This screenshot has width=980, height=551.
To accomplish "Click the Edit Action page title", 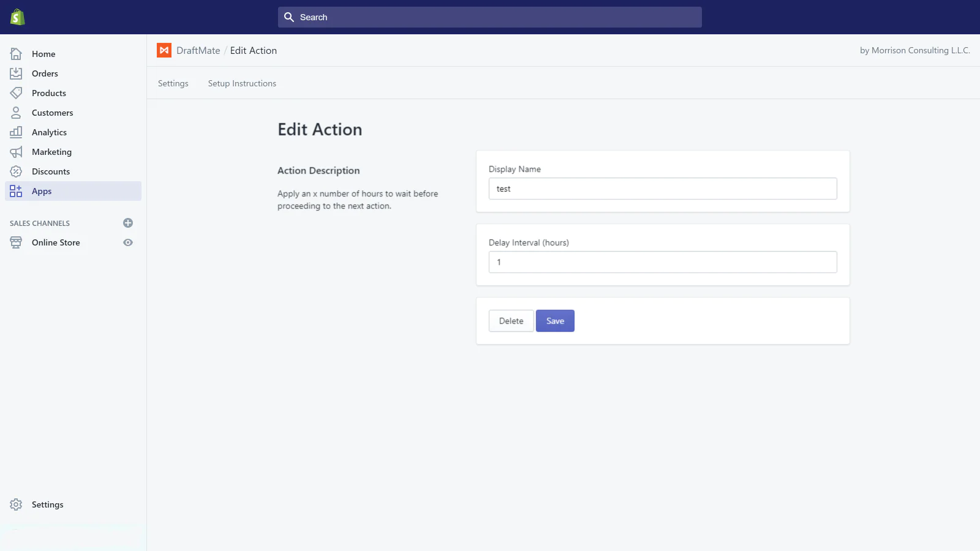I will [320, 130].
